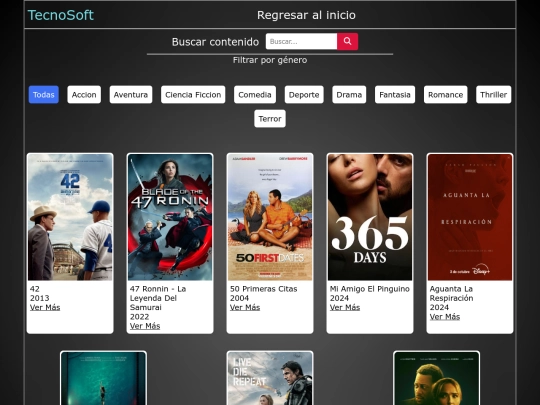The image size is (540, 405).
Task: Click Ver Más under 47 Ronnin
Action: coord(145,326)
